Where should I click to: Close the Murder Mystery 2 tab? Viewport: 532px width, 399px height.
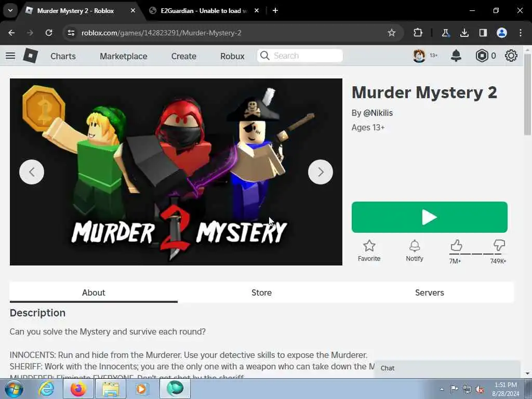(x=133, y=10)
